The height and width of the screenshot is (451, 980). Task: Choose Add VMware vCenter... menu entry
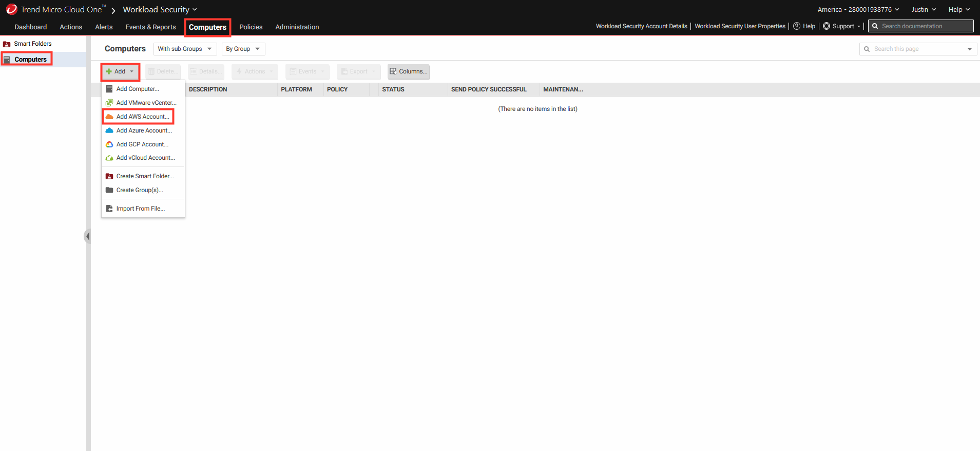[x=143, y=103]
